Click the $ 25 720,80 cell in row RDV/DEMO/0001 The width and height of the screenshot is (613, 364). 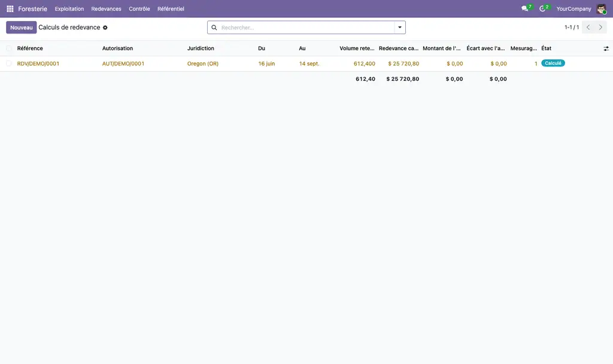(x=403, y=63)
